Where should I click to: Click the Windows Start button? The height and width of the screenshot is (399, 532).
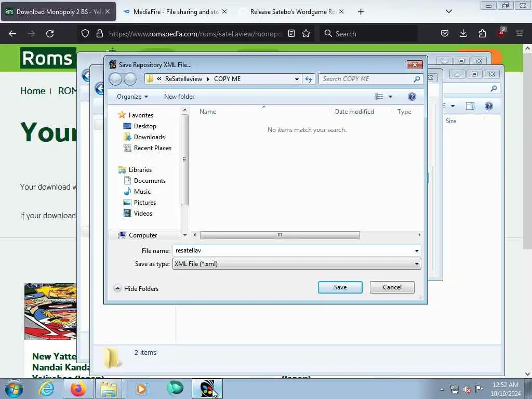(x=14, y=389)
